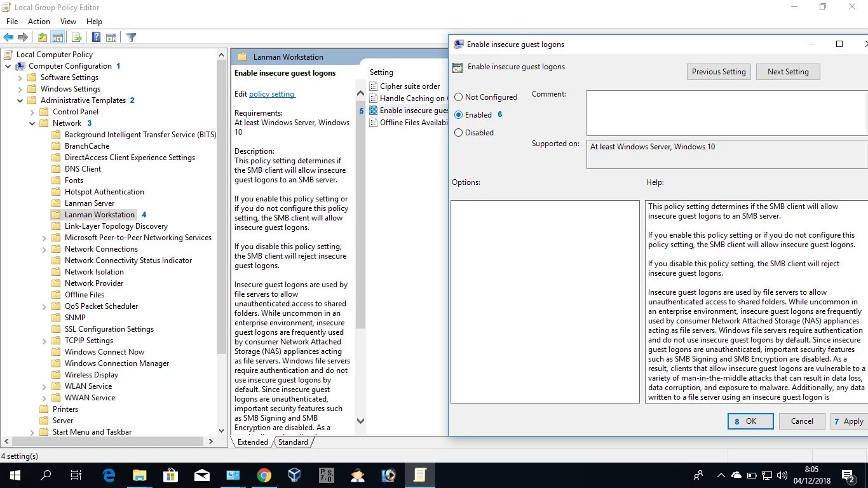Collapse the Administrative Templates tree node
The width and height of the screenshot is (868, 488).
tap(20, 100)
